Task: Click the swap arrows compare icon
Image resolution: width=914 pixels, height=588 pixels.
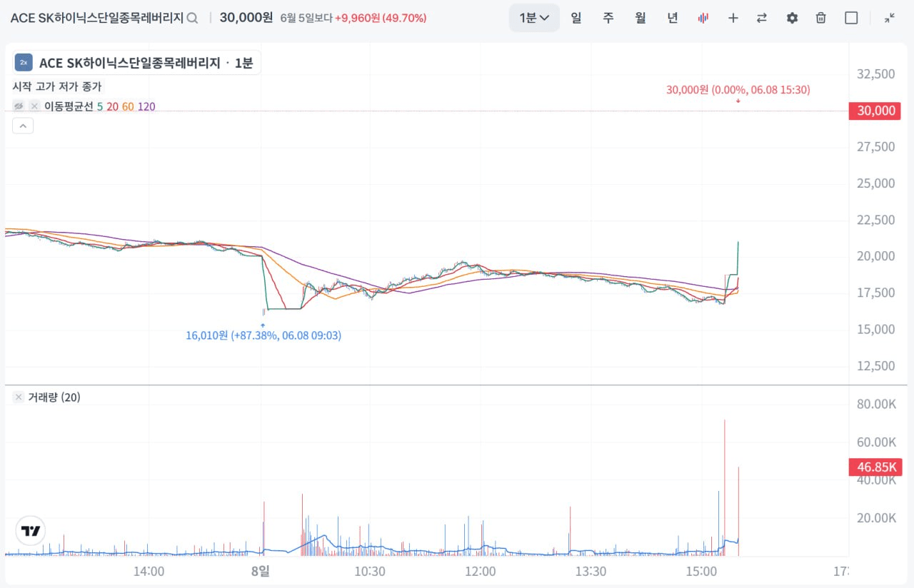Action: coord(762,18)
